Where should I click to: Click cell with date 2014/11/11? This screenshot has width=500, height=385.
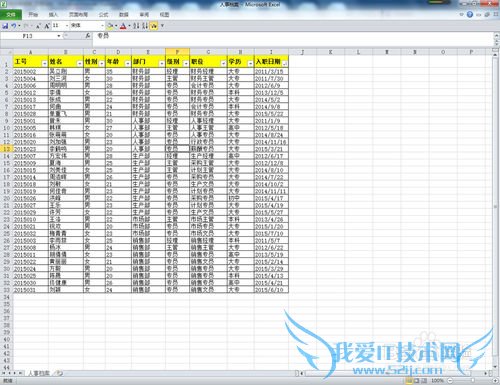[x=271, y=191]
